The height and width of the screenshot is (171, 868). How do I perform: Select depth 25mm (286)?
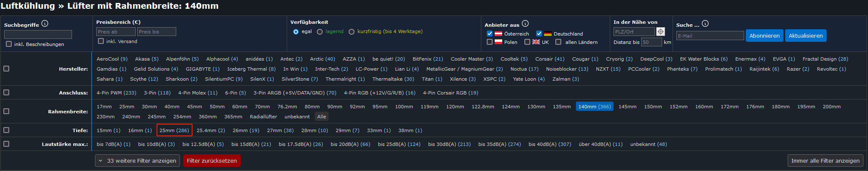coord(174,130)
